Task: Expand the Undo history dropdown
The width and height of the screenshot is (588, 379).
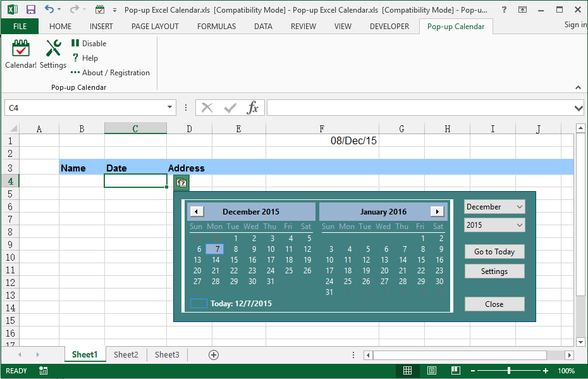Action: 59,9
